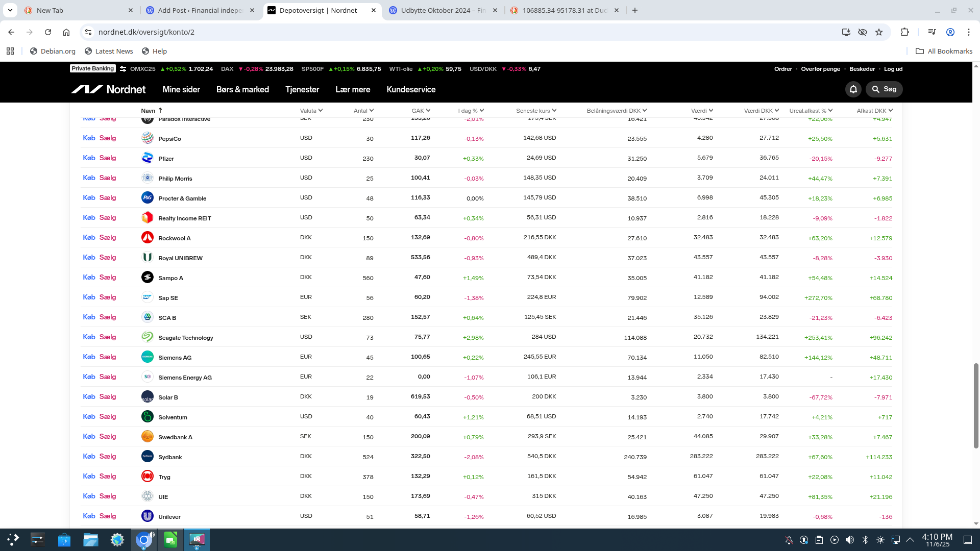Toggle the Navn column sort arrow
980x551 pixels.
point(160,110)
